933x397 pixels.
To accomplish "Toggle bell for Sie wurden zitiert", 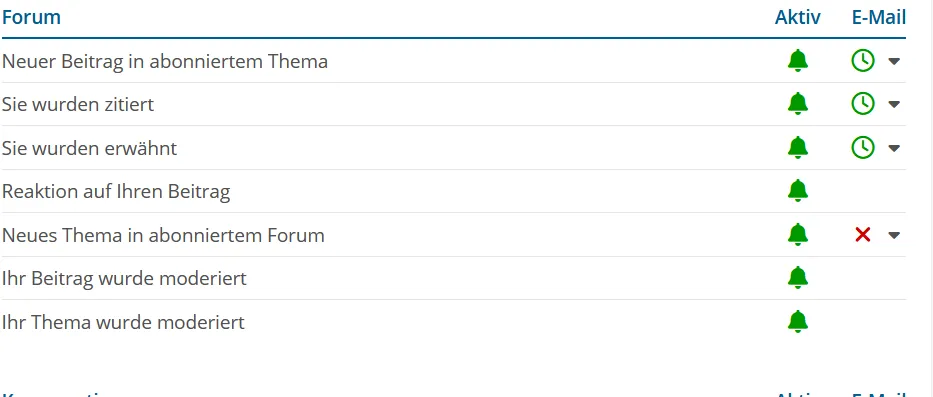I will 797,104.
